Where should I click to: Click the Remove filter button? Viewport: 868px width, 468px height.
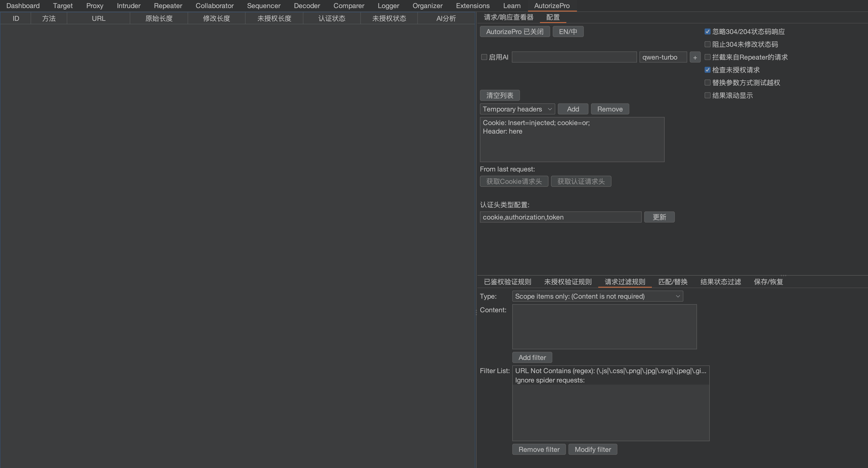point(538,450)
